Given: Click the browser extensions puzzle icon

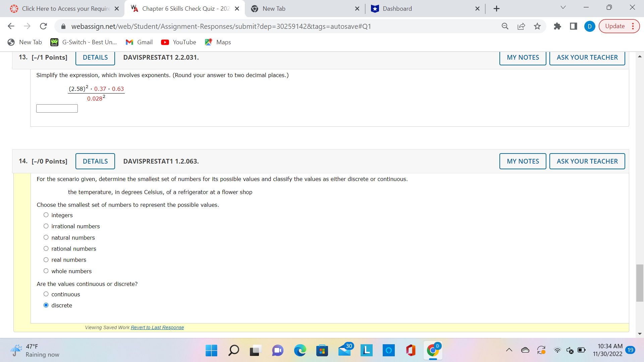Looking at the screenshot, I should tap(557, 26).
